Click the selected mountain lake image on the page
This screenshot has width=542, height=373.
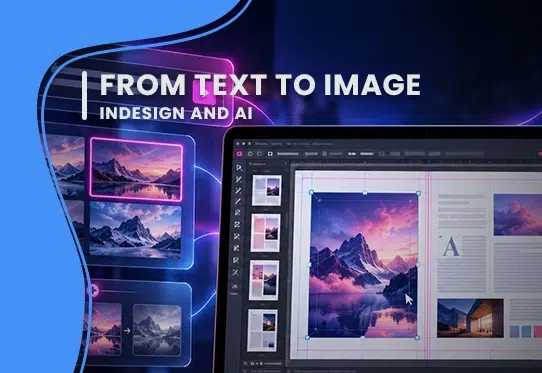pyautogui.click(x=363, y=265)
